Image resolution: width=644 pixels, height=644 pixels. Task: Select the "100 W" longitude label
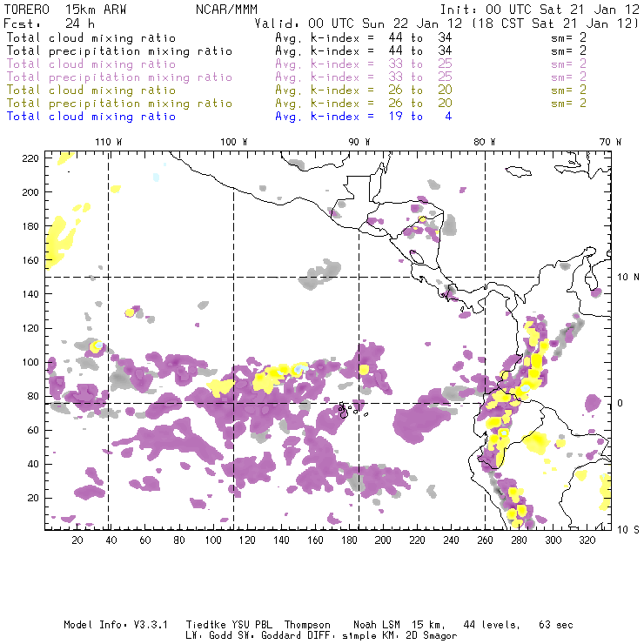(234, 142)
